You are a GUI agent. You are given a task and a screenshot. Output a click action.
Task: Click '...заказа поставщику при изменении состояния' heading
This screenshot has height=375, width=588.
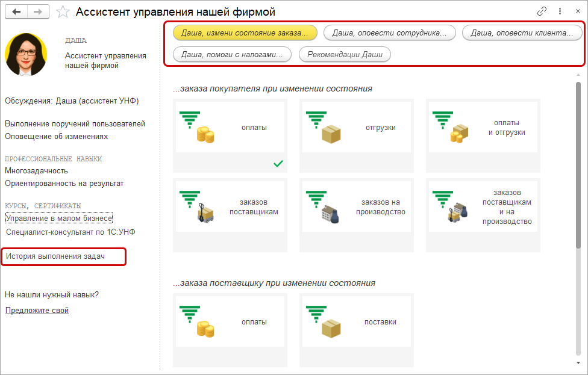274,283
